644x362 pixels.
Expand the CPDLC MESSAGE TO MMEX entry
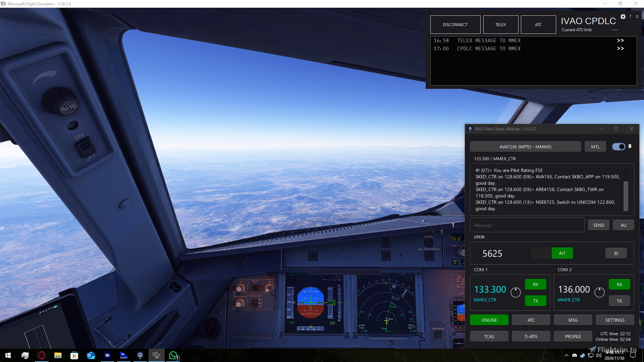pyautogui.click(x=621, y=49)
